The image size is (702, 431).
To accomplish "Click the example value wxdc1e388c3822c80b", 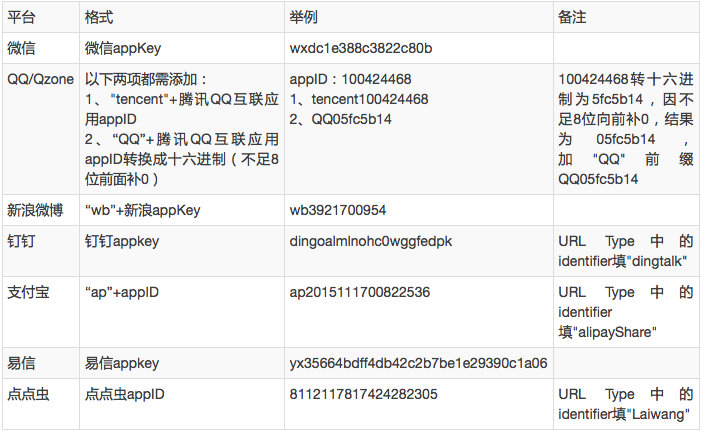I will point(361,48).
